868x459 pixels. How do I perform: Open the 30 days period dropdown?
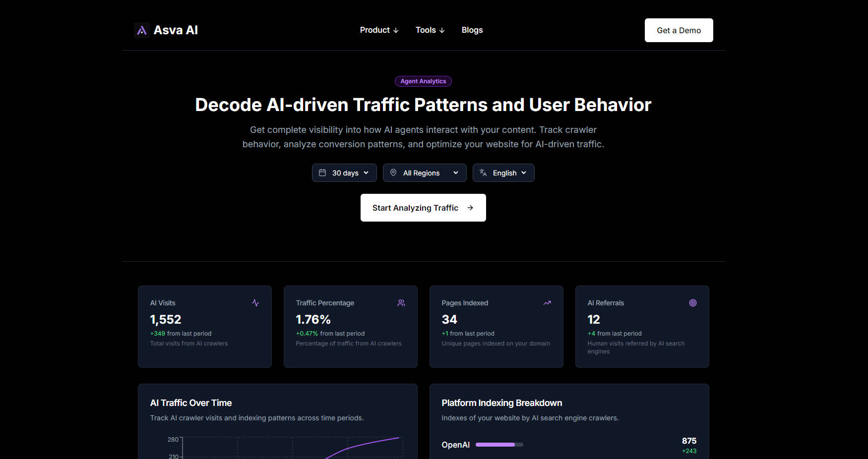[x=345, y=173]
